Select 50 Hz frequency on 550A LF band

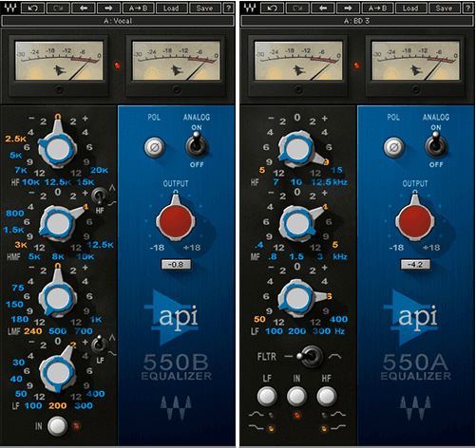259,319
